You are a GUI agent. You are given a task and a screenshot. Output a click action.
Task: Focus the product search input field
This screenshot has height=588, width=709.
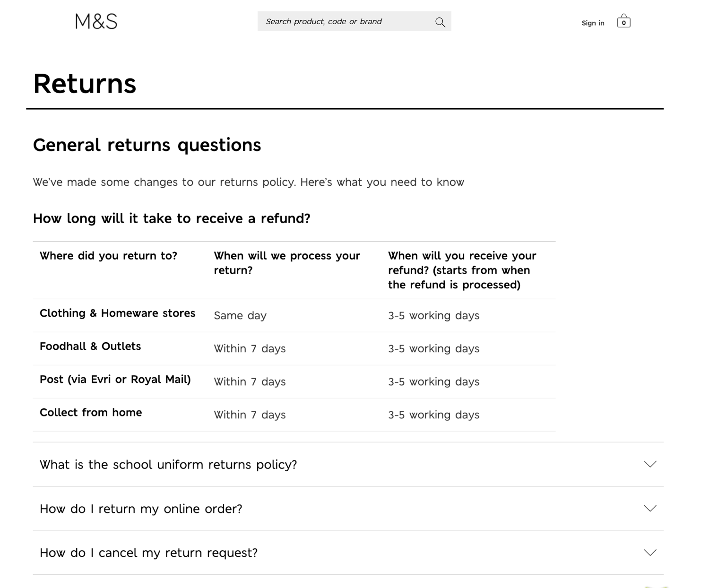coord(345,22)
